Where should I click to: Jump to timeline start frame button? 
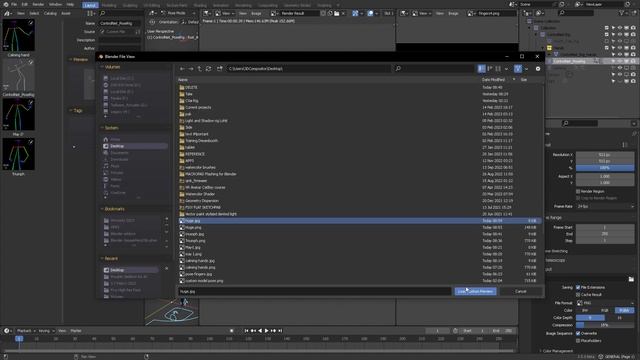(246, 331)
